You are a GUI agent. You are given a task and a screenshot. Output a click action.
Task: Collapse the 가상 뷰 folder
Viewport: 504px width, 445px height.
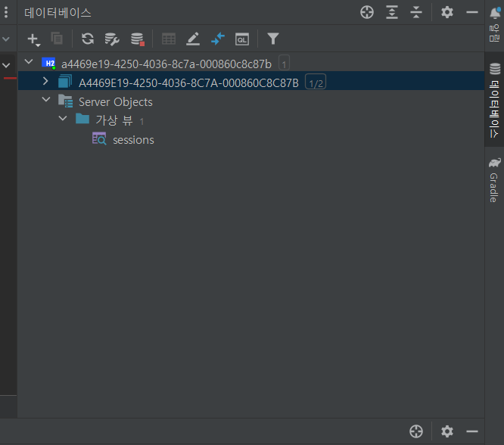pos(63,118)
